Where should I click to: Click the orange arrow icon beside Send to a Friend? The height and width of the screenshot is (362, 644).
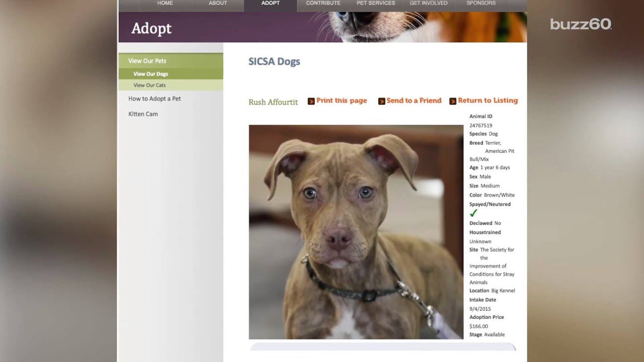(x=382, y=101)
